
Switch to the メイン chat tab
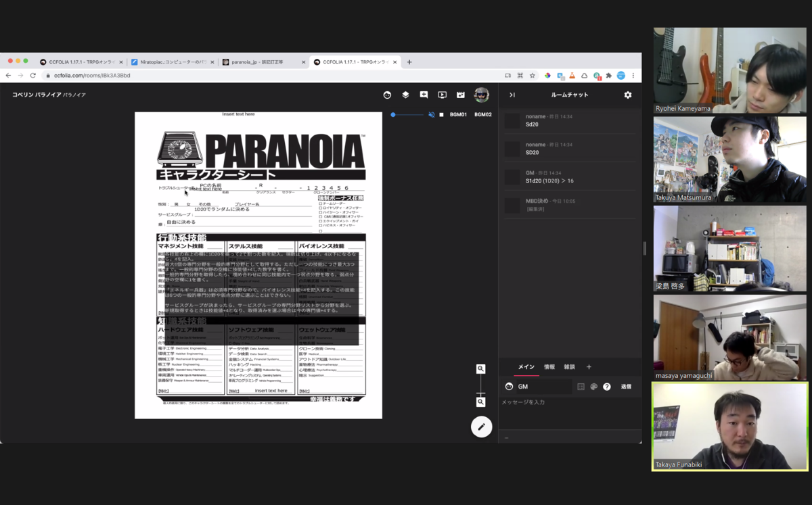526,367
